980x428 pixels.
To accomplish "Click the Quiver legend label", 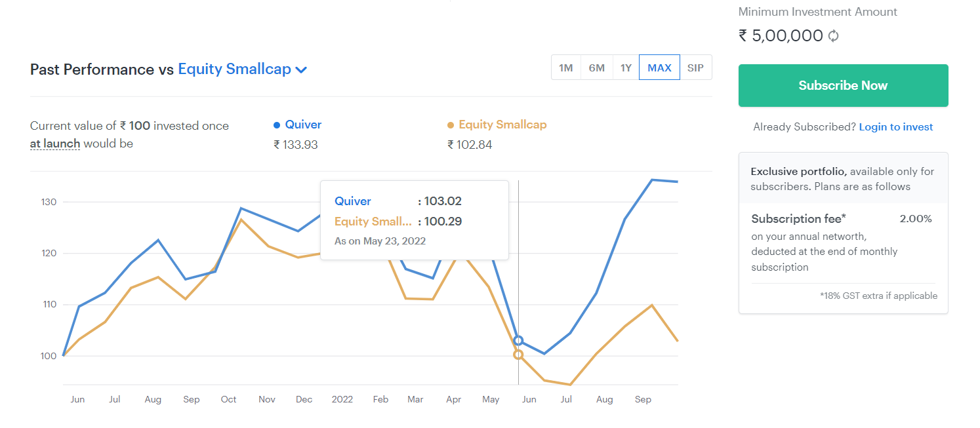I will click(x=303, y=125).
